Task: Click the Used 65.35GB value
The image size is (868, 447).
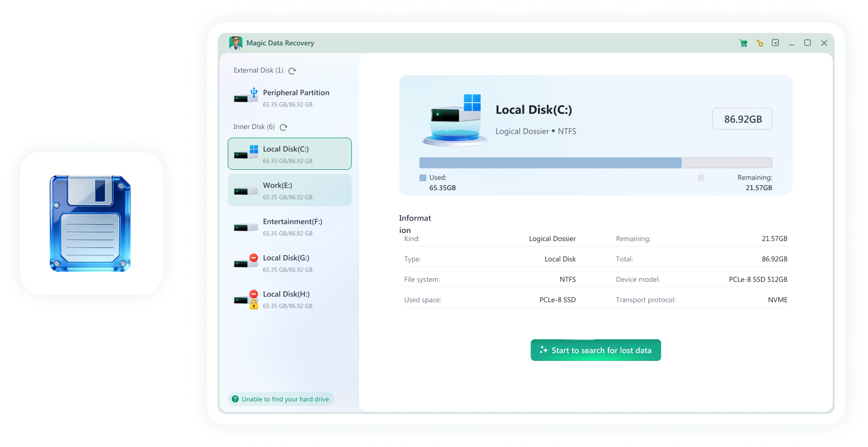Action: coord(443,188)
